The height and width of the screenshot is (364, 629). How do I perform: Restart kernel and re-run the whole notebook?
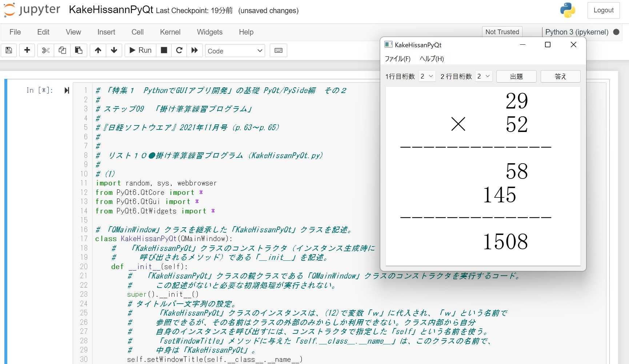point(195,50)
